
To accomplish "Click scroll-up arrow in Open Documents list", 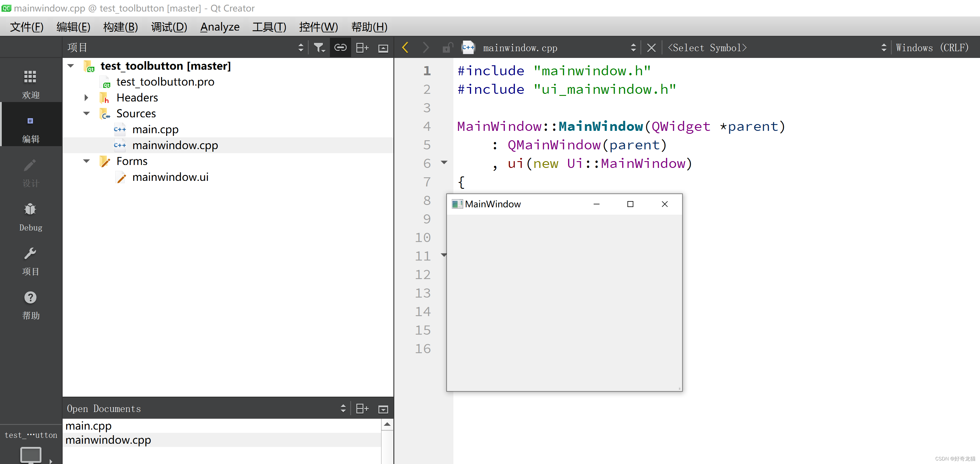I will pyautogui.click(x=387, y=424).
